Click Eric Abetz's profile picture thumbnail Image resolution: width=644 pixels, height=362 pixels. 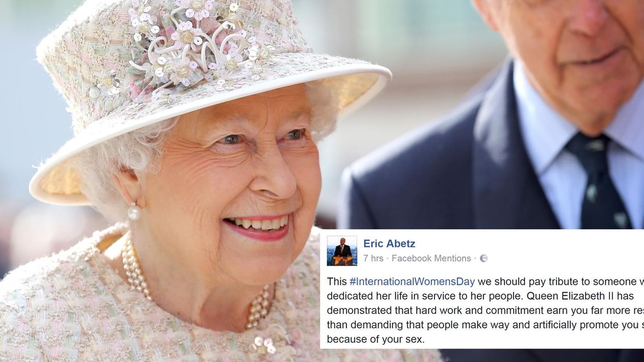click(x=342, y=251)
